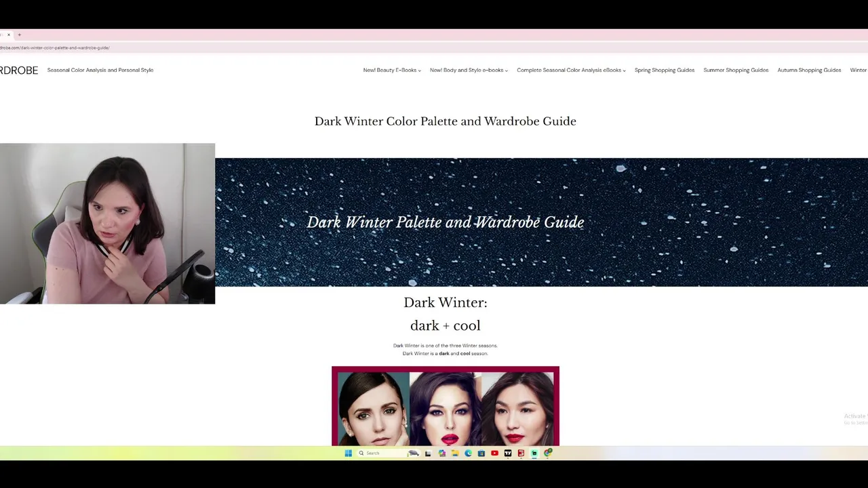Open the red S app in taskbar
Viewport: 868px width, 488px height.
(x=521, y=453)
